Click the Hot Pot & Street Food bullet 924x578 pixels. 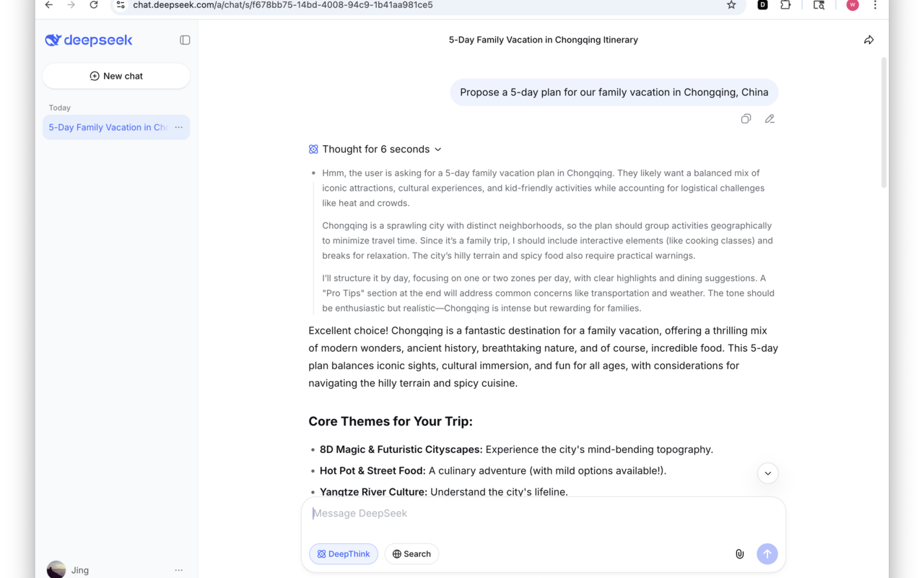493,470
